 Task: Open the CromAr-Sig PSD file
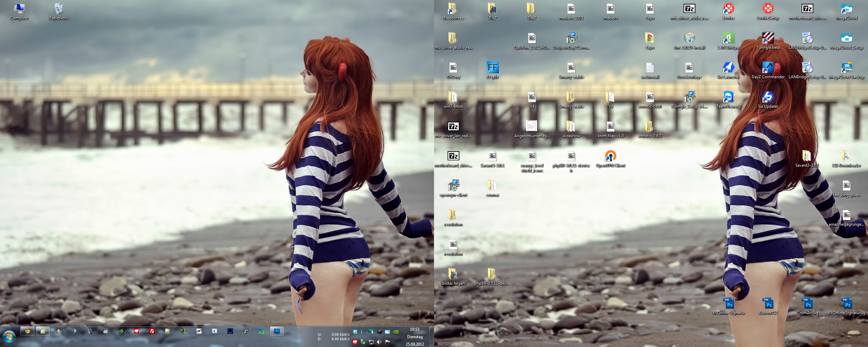[x=807, y=306]
